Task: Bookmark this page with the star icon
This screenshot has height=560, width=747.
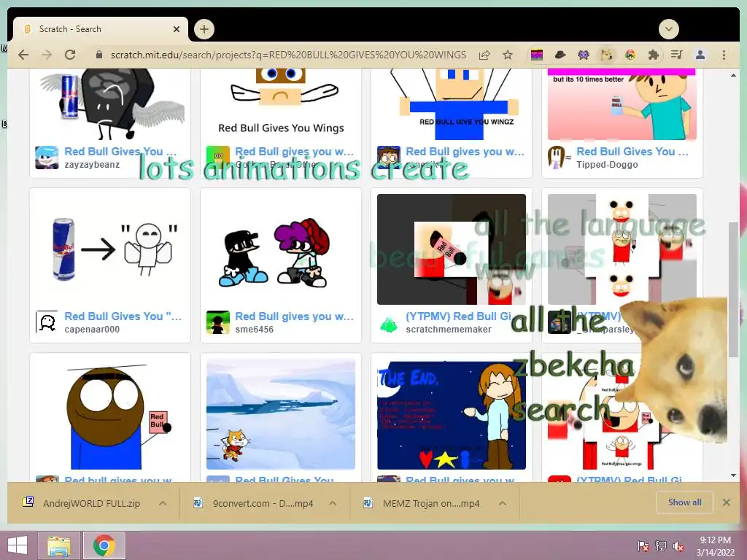Action: click(508, 55)
